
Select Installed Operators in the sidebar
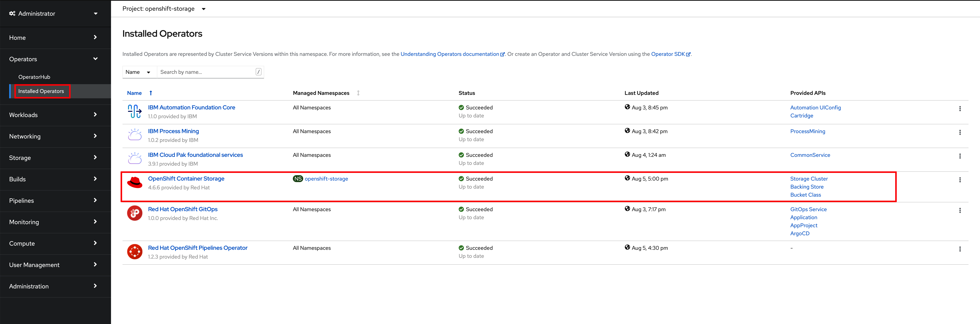(x=41, y=91)
